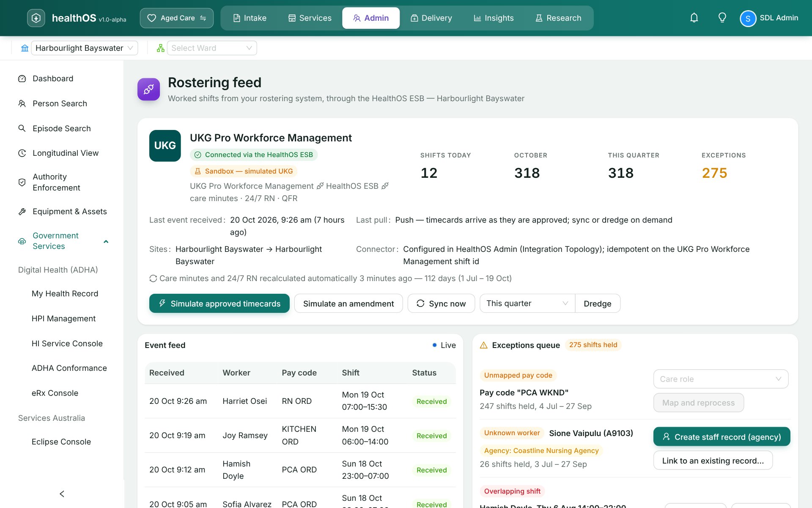Click the Longitudinal View clock icon
The image size is (812, 508).
(x=22, y=153)
